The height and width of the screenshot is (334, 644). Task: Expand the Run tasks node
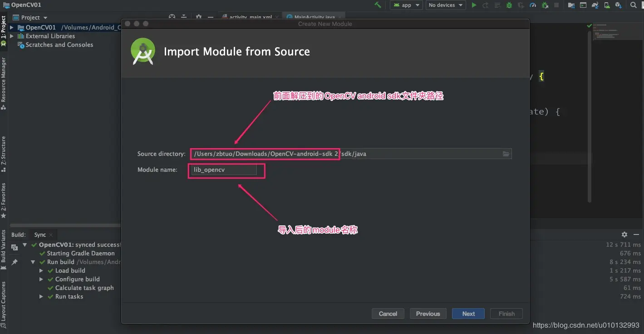41,297
